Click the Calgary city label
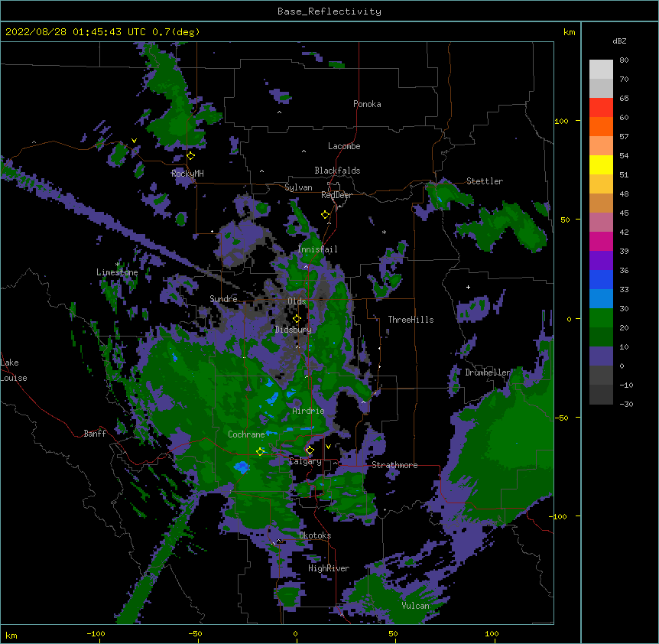 point(305,461)
